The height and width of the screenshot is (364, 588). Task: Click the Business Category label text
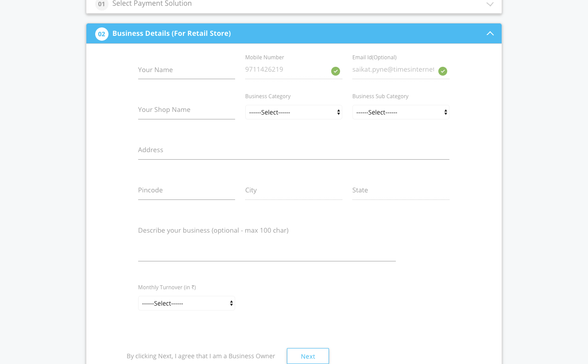click(x=268, y=96)
